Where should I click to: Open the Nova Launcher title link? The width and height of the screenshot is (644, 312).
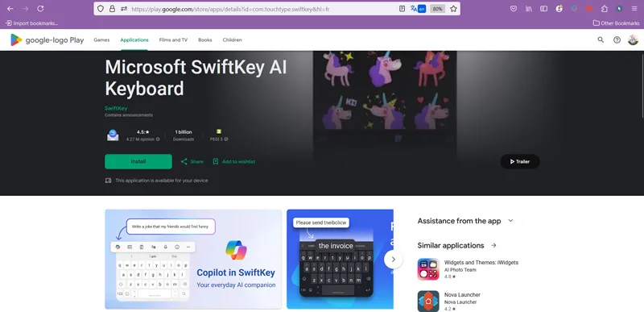pos(462,295)
